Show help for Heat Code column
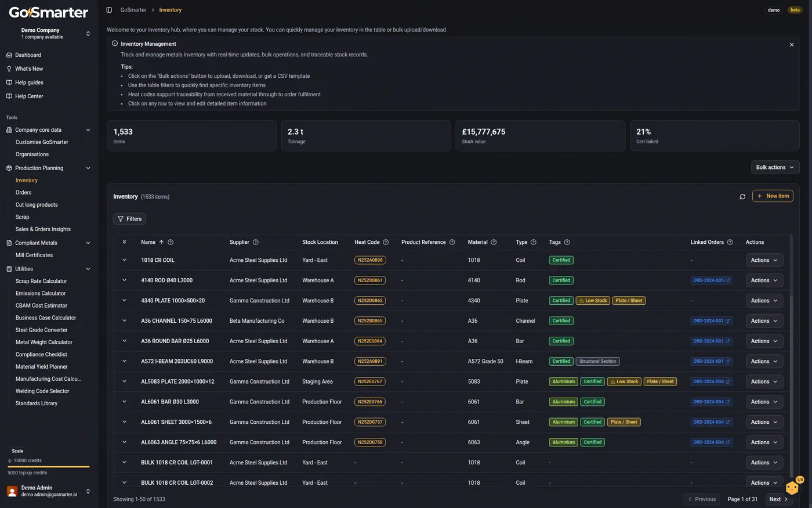 click(x=386, y=242)
